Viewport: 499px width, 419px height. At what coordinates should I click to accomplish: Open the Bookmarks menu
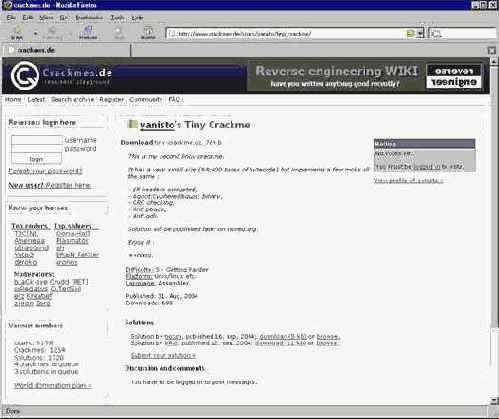click(x=89, y=18)
